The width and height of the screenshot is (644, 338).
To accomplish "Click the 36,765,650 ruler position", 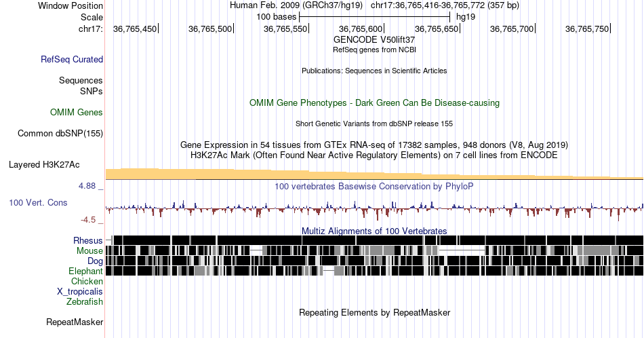I will coord(436,29).
